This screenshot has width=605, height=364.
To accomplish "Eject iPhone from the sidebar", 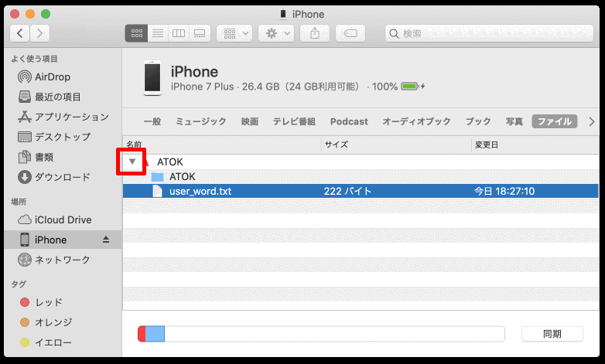I will click(107, 240).
